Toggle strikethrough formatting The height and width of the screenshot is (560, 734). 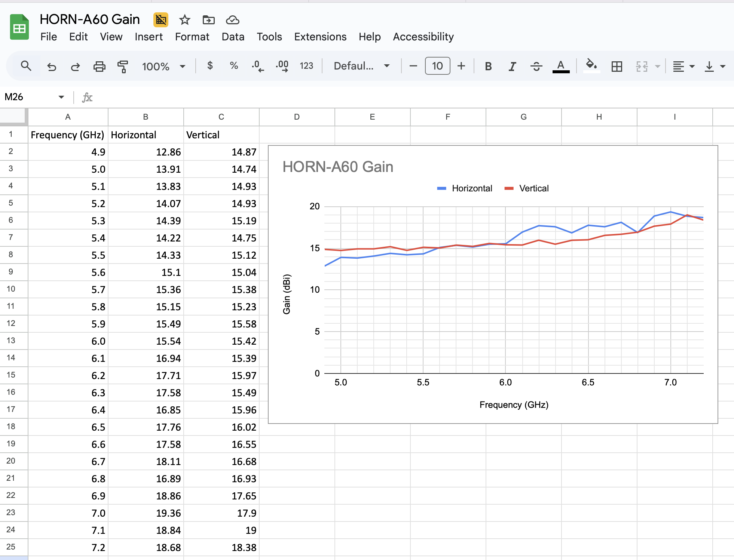tap(536, 67)
